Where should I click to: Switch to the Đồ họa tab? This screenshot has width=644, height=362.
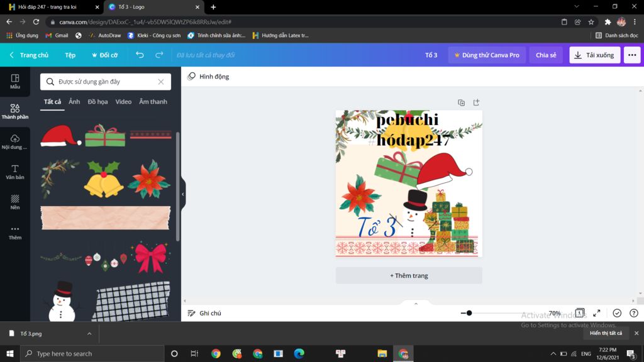97,102
